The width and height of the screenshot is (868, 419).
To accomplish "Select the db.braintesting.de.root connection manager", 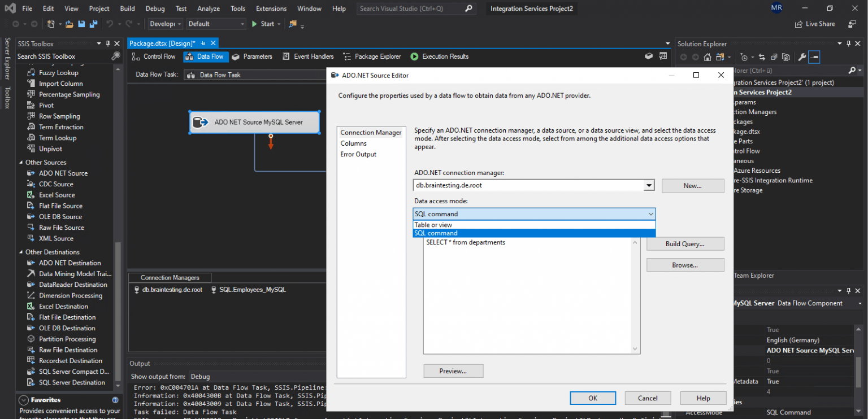I will (167, 290).
